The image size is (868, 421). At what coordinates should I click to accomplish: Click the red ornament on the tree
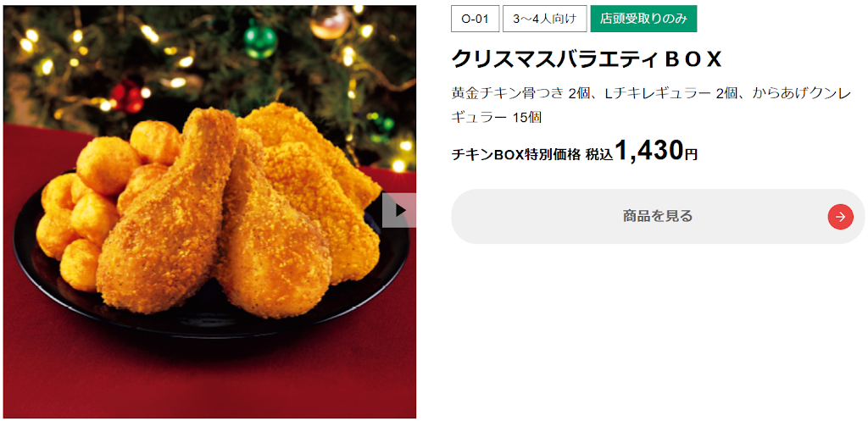(127, 96)
